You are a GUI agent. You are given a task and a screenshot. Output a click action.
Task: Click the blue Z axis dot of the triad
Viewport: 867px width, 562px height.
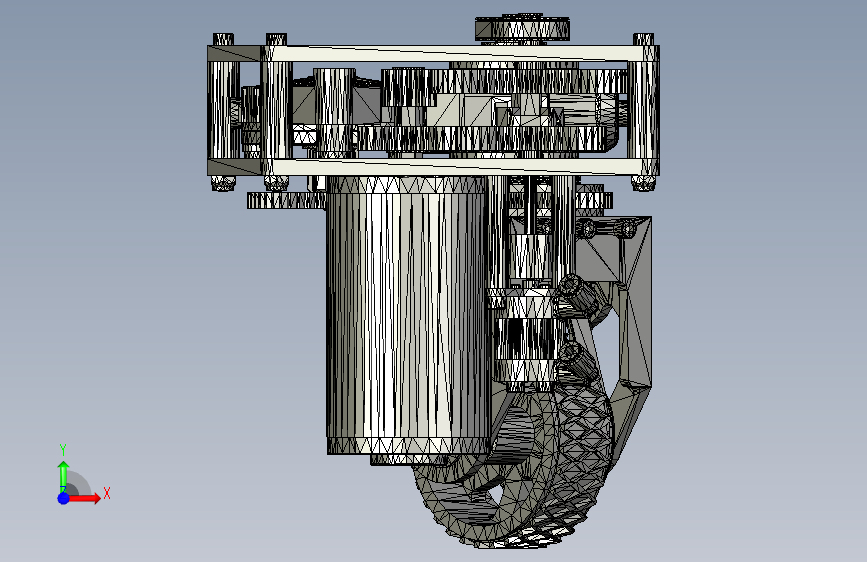[x=64, y=498]
